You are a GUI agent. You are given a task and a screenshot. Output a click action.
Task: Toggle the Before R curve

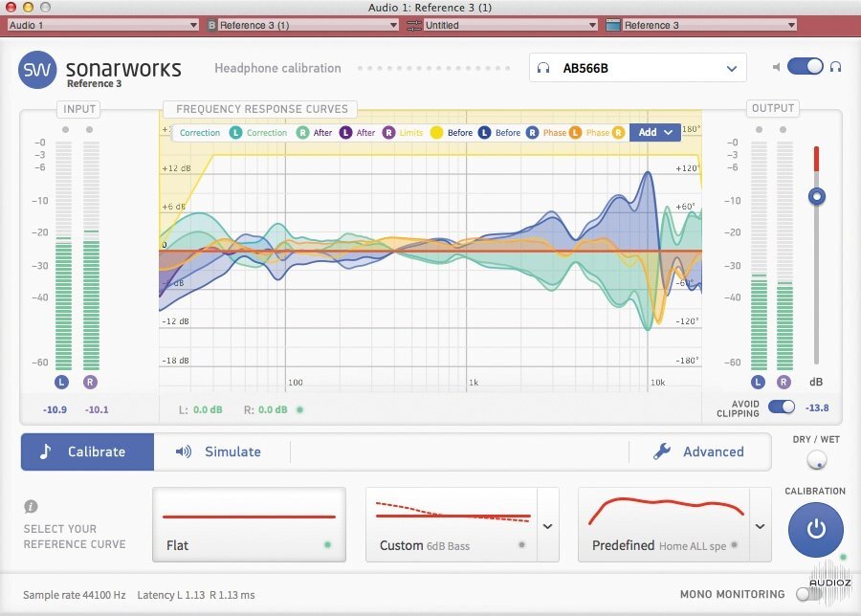tap(532, 132)
